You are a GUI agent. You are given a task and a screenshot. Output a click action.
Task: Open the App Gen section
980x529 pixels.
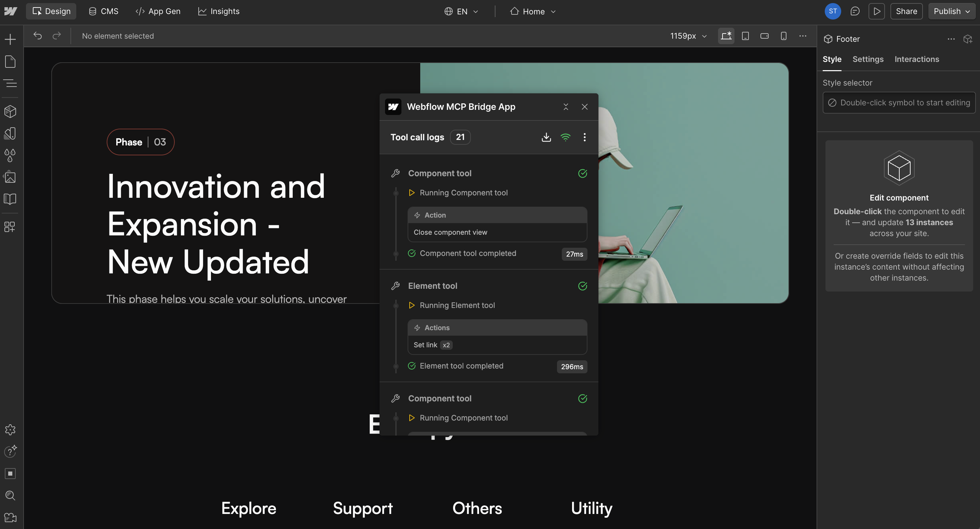(x=158, y=11)
